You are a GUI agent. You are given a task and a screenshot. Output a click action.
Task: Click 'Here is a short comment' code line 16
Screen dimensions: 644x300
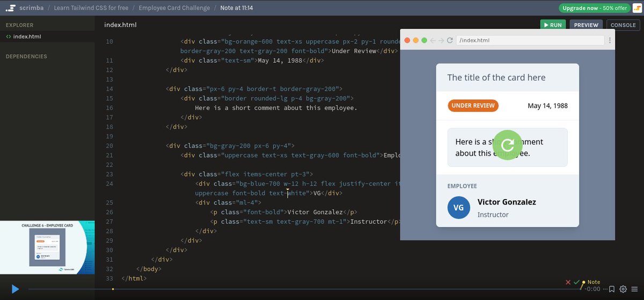click(x=276, y=108)
